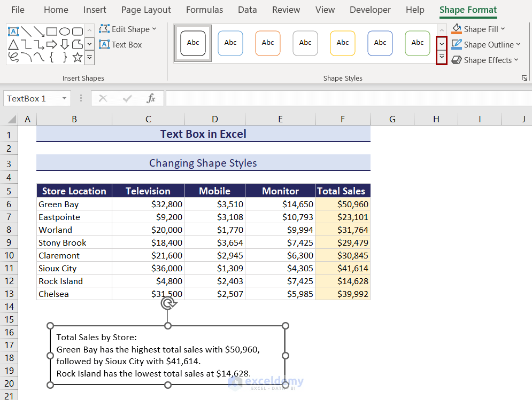Open the Shape Outline dropdown
Viewport: 532px width, 400px height.
click(486, 44)
